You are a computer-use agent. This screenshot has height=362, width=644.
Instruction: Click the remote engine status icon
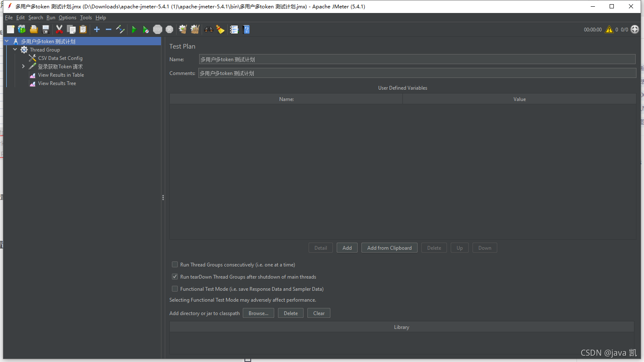(635, 29)
